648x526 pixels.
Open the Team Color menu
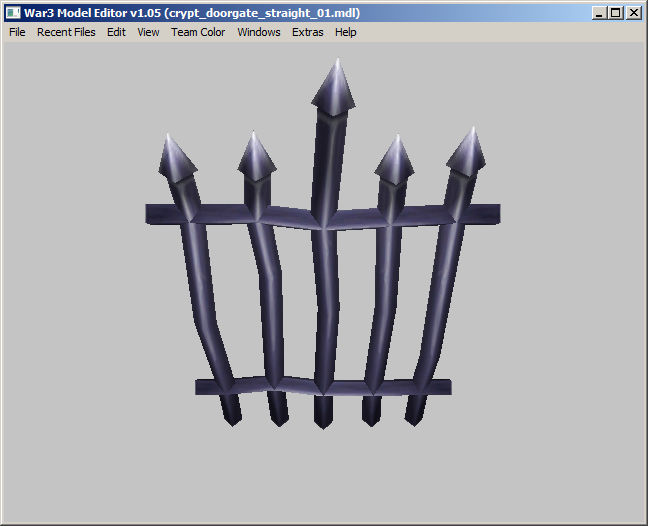pyautogui.click(x=198, y=32)
